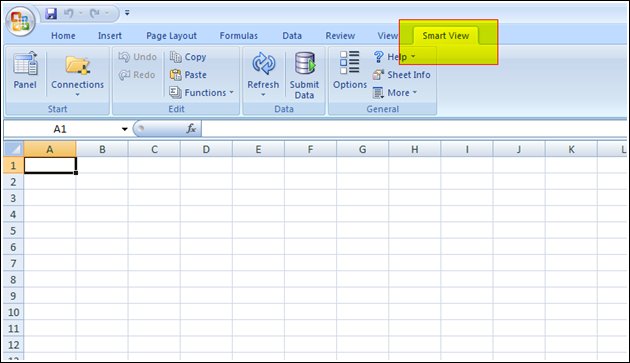Click the insert function fx button
This screenshot has height=363, width=630.
click(x=191, y=129)
